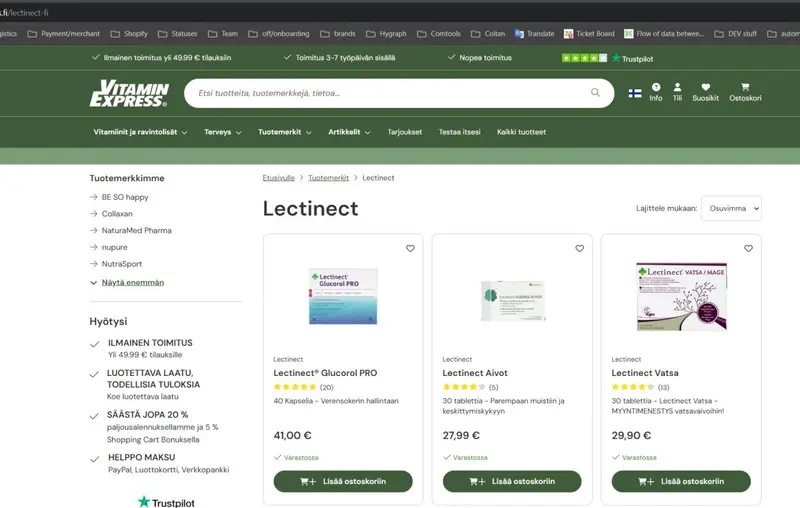Open Tarjoukset menu item
This screenshot has width=800, height=508.
(x=405, y=132)
